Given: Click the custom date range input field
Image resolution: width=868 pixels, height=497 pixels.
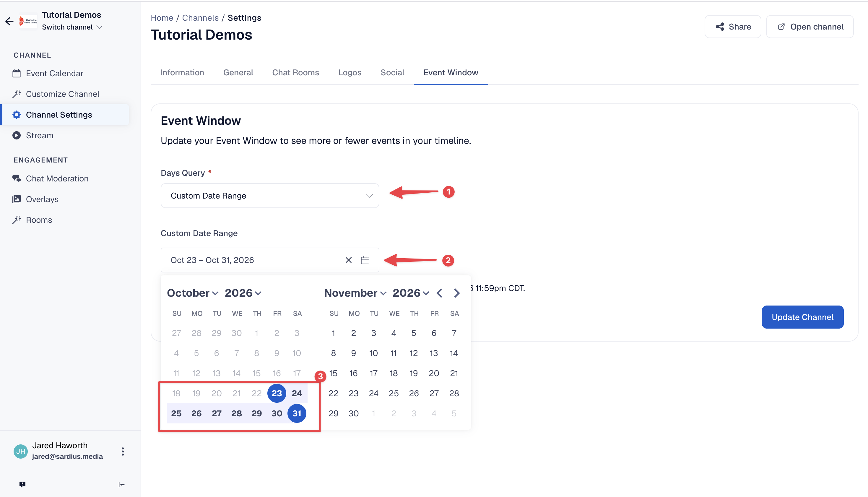Looking at the screenshot, I should coord(270,260).
